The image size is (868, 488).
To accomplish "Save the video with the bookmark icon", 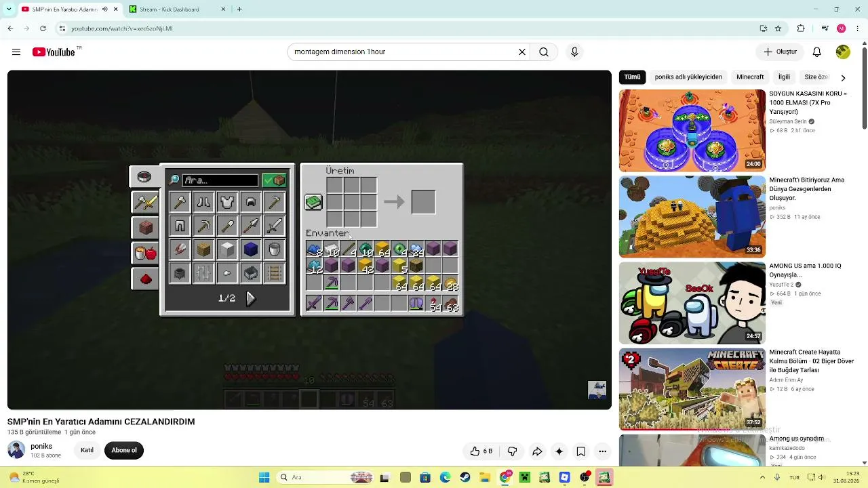I will click(581, 451).
